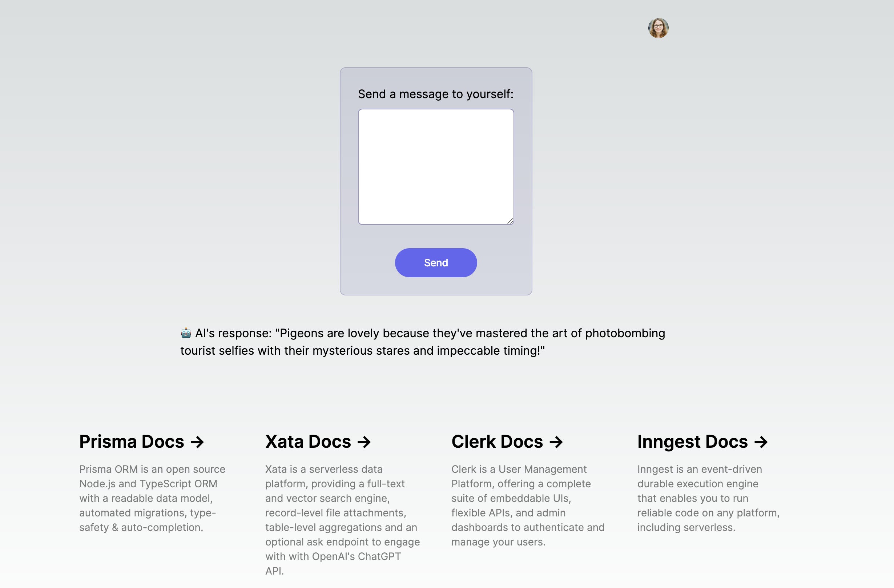Open the Prisma Docs heading link
Screen dimensions: 894x588
(x=132, y=442)
